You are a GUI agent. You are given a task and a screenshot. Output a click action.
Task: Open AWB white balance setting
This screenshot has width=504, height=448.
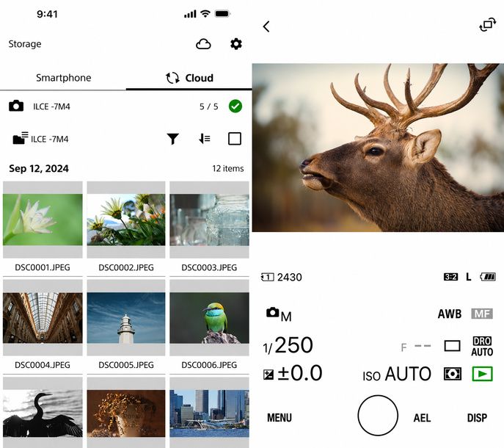tap(450, 314)
